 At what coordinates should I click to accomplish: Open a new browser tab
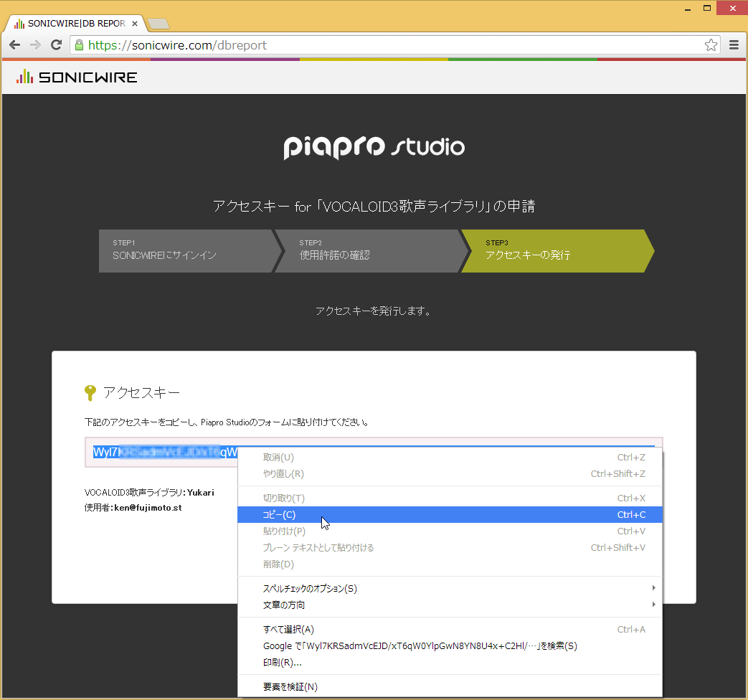158,24
